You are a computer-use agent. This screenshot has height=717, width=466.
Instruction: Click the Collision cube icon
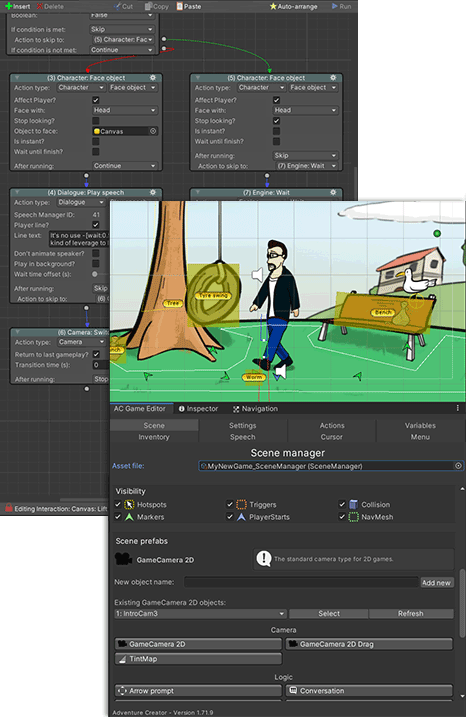coord(354,504)
